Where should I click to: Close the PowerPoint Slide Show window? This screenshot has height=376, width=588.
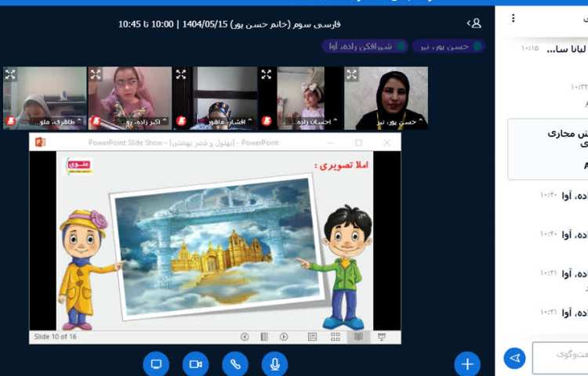pos(387,143)
